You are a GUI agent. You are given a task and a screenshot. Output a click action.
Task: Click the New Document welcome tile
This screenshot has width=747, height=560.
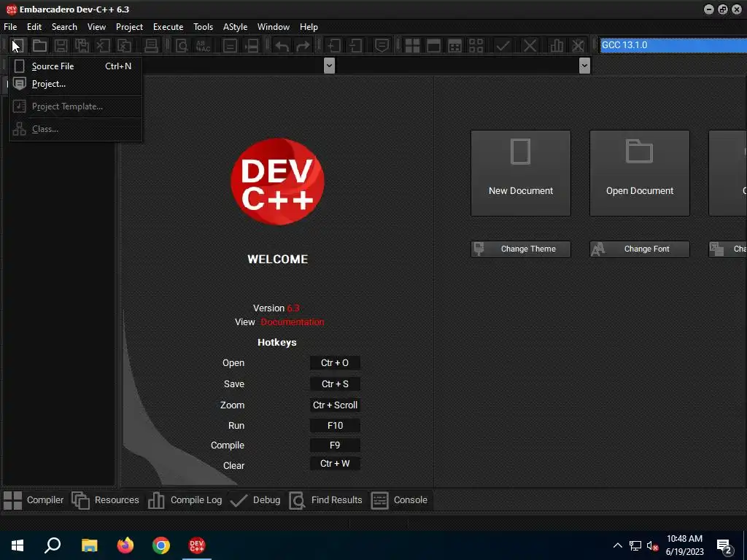[x=521, y=174]
